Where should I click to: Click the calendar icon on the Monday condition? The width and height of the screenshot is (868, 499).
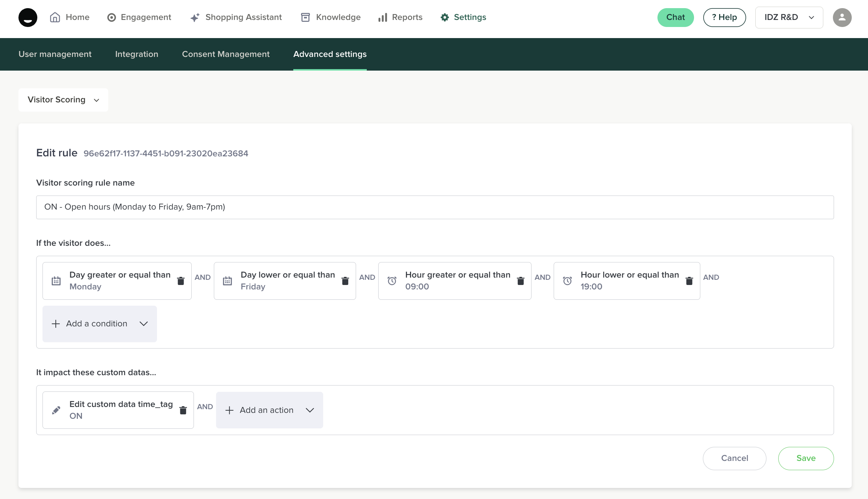56,281
